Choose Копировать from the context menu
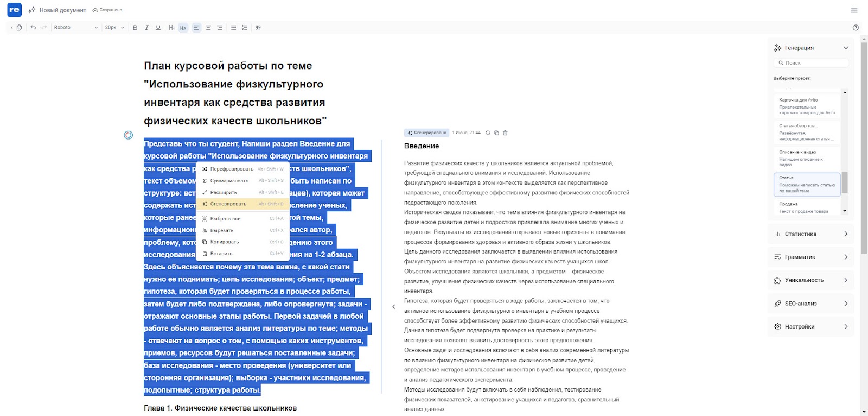Viewport: 868px width, 416px height. click(243, 242)
